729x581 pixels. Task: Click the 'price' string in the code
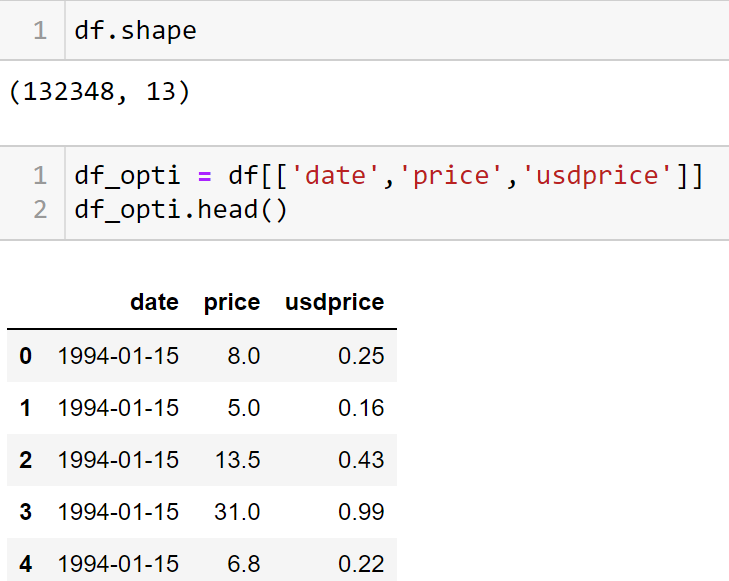[456, 176]
